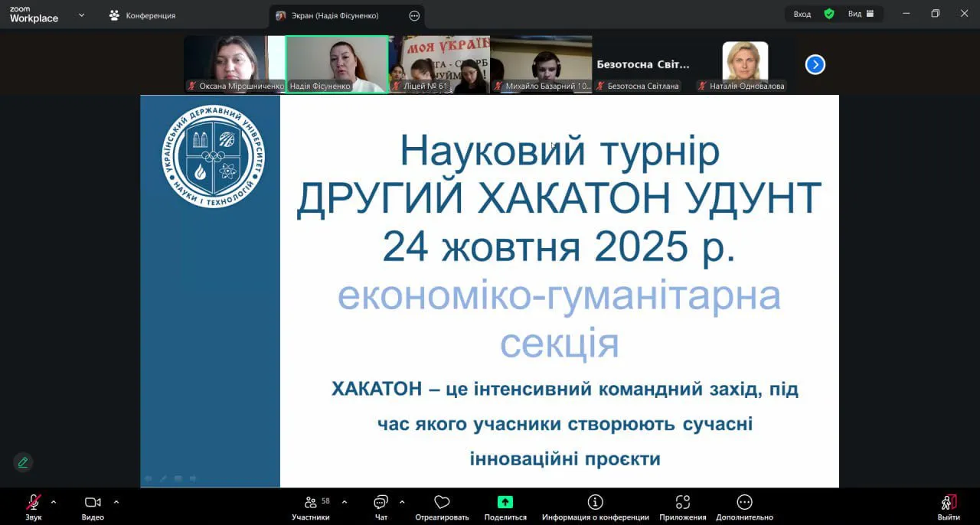Open Информация о конференции info
980x525 pixels.
point(595,503)
